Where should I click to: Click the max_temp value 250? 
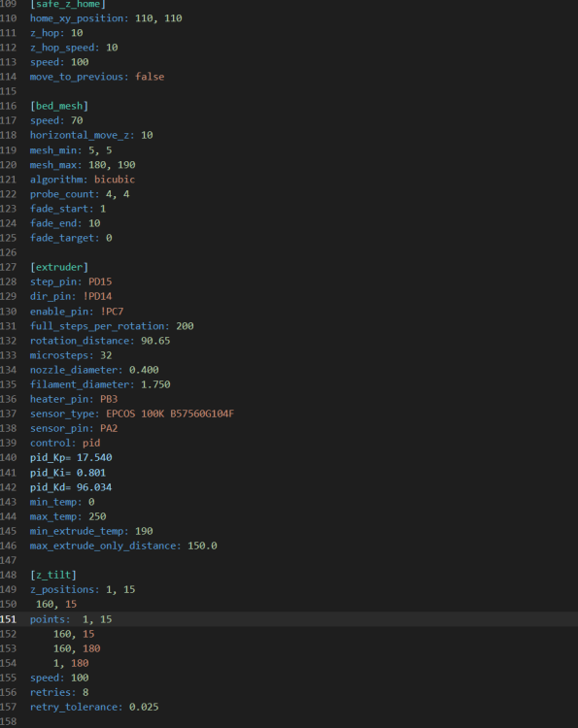(x=97, y=516)
